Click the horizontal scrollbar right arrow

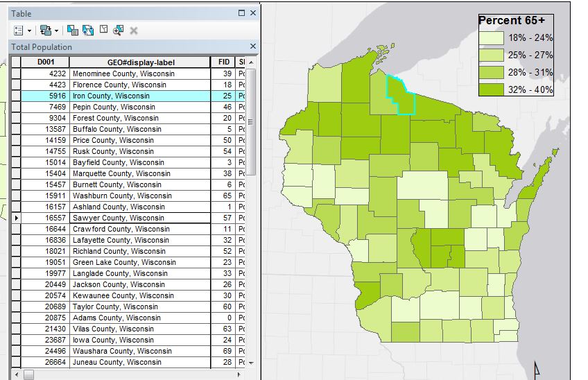240,374
